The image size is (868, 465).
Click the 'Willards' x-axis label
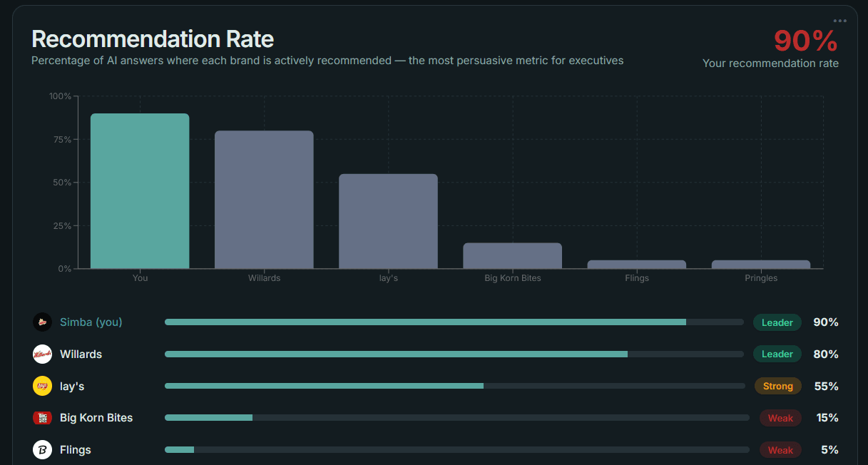pos(264,278)
